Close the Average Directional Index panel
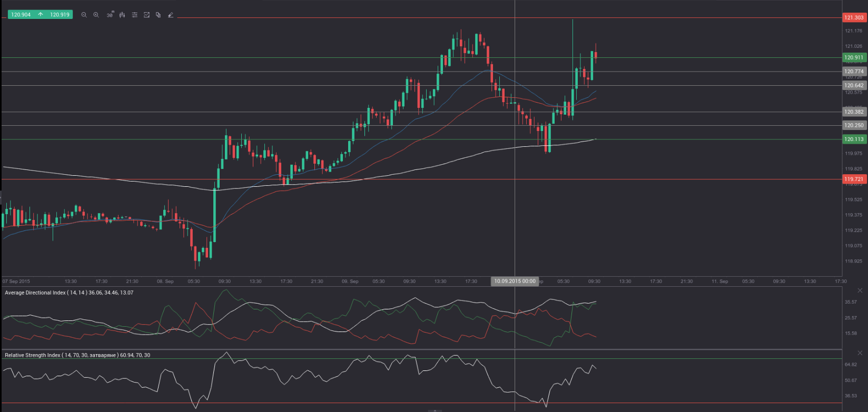Screen dimensions: 868x412 point(860,290)
